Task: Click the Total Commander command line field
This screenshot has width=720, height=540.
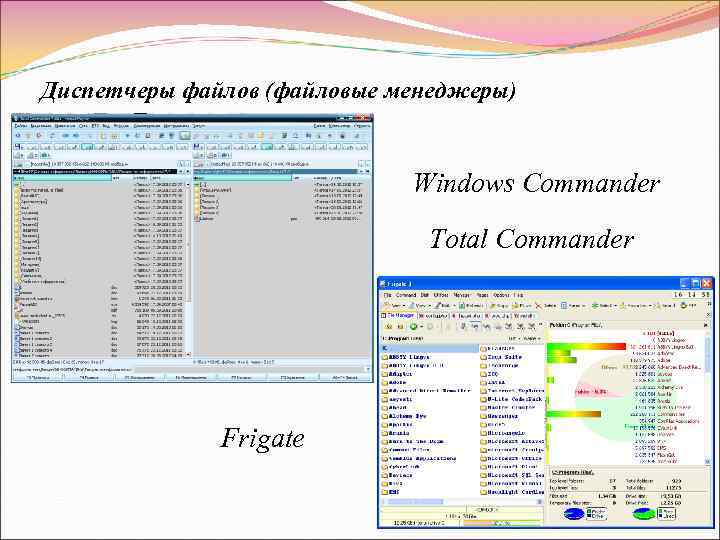Action: [250, 369]
